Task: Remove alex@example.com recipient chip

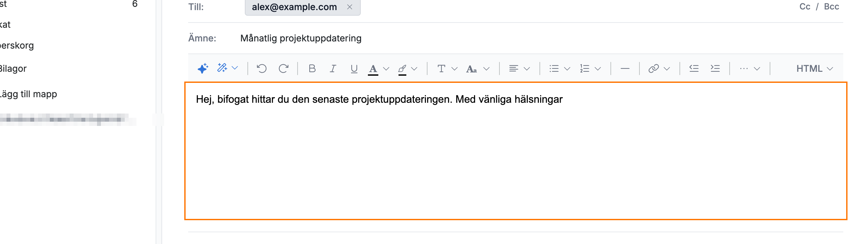Action: (349, 7)
